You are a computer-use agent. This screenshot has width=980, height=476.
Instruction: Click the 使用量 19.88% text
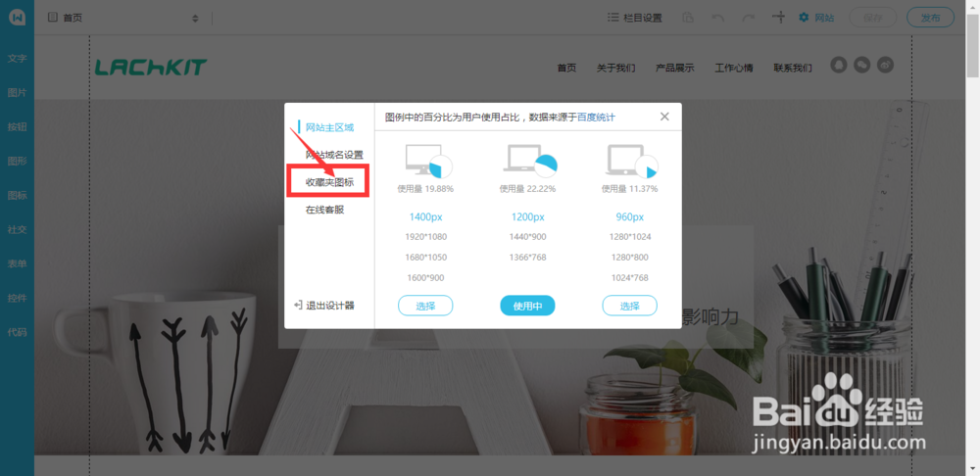pos(425,189)
